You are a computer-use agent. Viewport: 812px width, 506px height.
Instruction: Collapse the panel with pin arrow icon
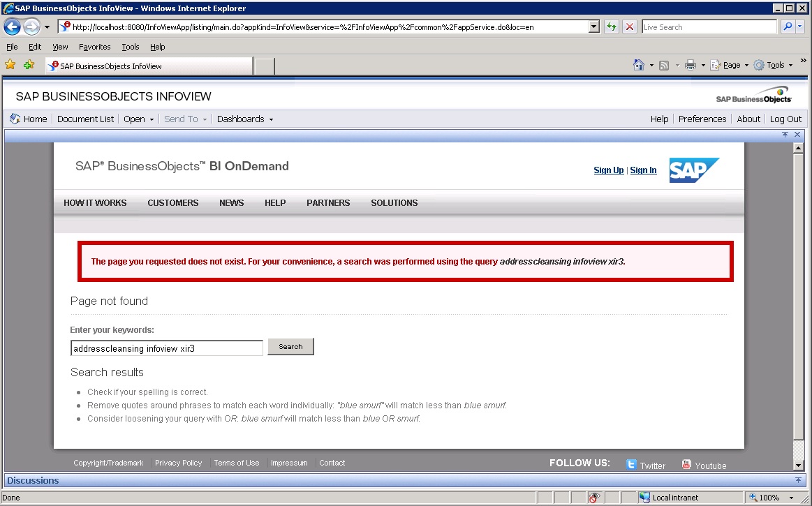tap(785, 135)
